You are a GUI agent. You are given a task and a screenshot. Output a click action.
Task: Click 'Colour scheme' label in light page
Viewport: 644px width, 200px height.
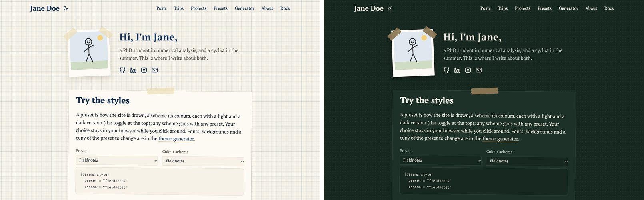(176, 152)
